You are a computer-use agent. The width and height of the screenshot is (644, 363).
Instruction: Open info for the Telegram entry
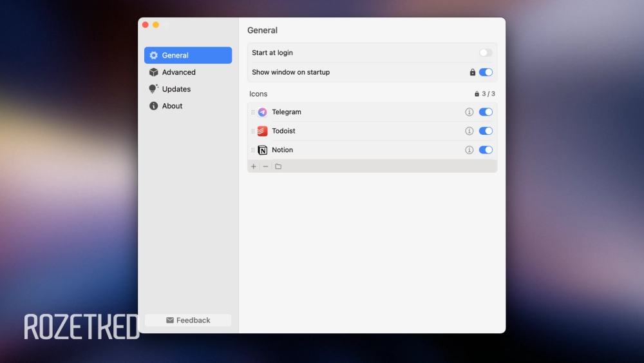469,112
